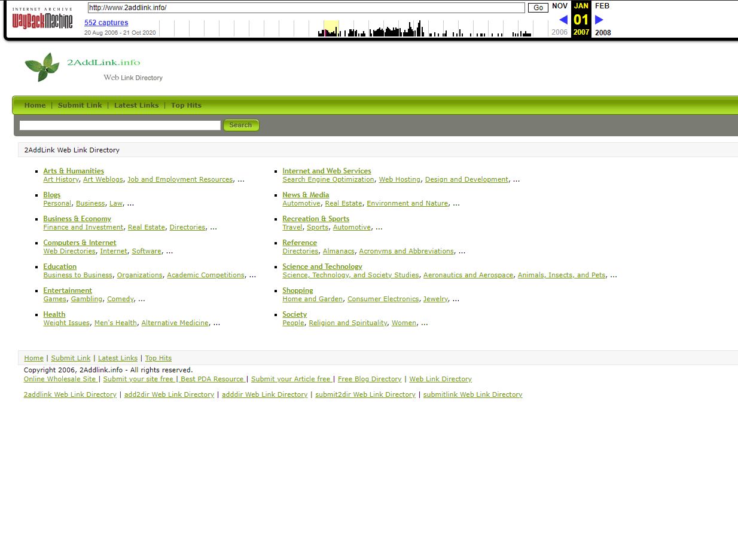Go to next capture with right arrow
Image resolution: width=738 pixels, height=560 pixels.
(599, 20)
